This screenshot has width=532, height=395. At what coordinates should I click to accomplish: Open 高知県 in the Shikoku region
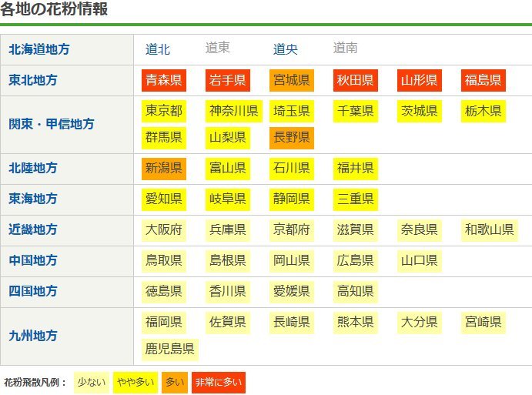click(x=355, y=291)
